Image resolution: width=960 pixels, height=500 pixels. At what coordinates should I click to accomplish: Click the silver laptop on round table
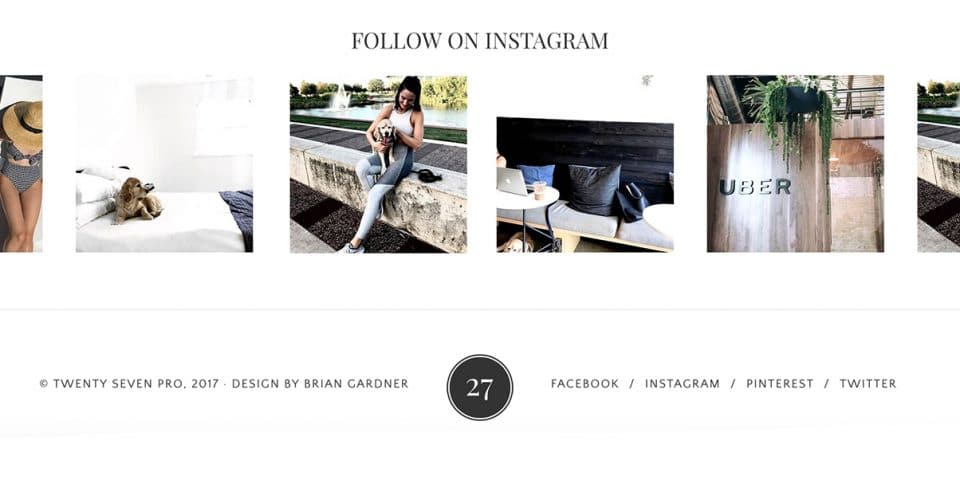513,181
